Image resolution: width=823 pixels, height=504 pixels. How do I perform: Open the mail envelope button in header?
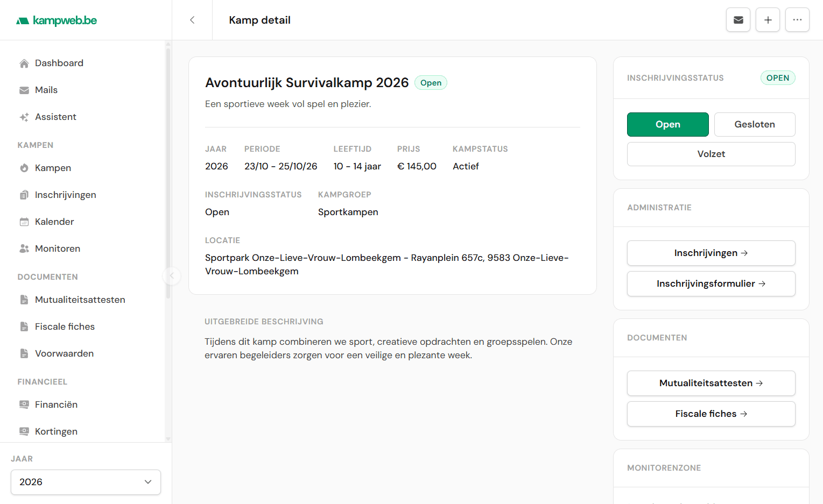click(738, 20)
